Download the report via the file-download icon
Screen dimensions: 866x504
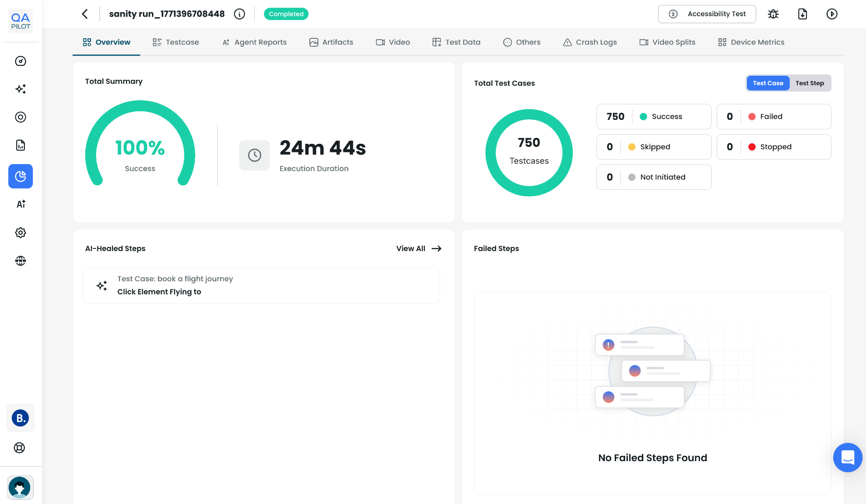coord(802,14)
